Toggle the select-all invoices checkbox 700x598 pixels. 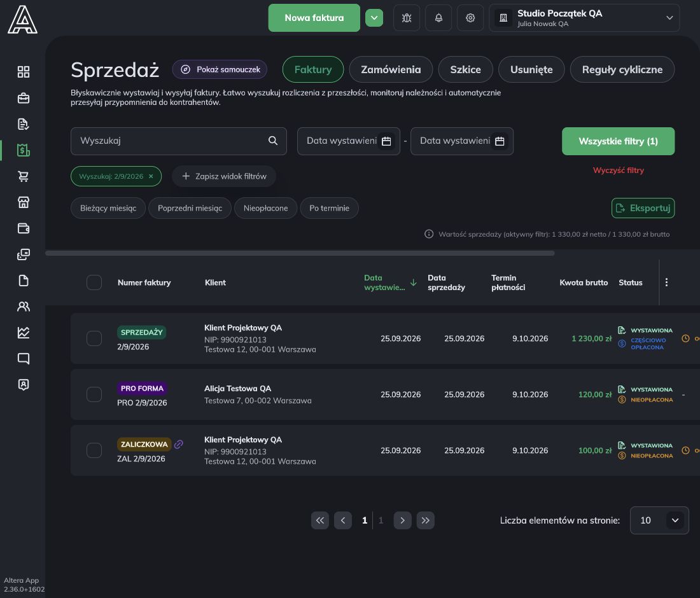94,282
